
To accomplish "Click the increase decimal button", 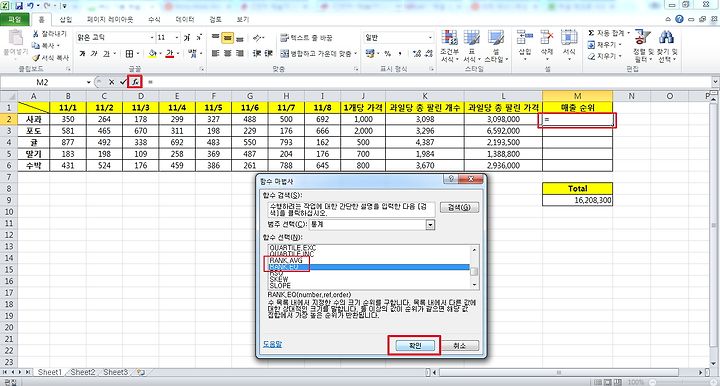I will click(417, 54).
